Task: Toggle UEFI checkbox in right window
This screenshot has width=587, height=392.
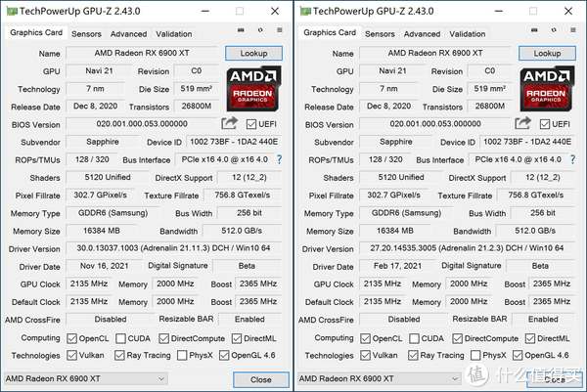Action: point(545,124)
